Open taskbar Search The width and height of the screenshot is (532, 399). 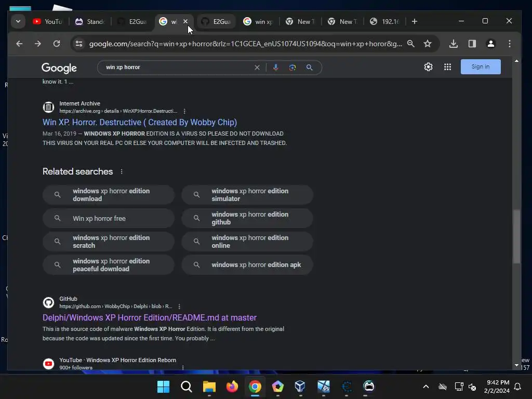click(x=187, y=387)
